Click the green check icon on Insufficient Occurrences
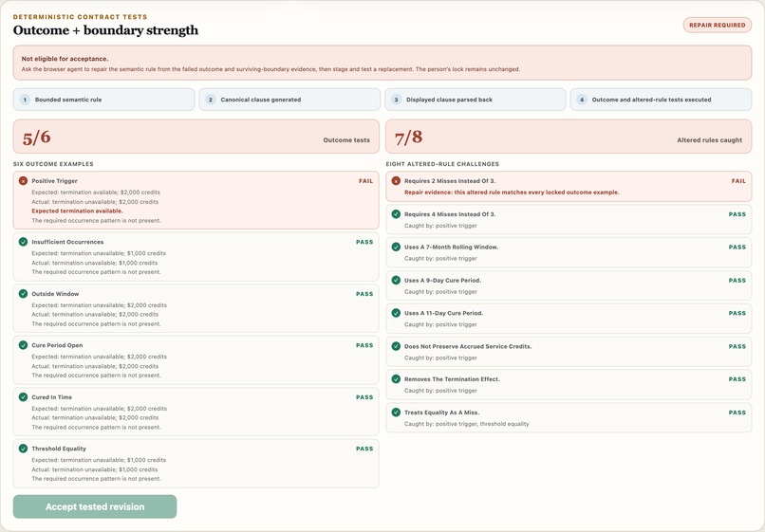 [x=23, y=242]
